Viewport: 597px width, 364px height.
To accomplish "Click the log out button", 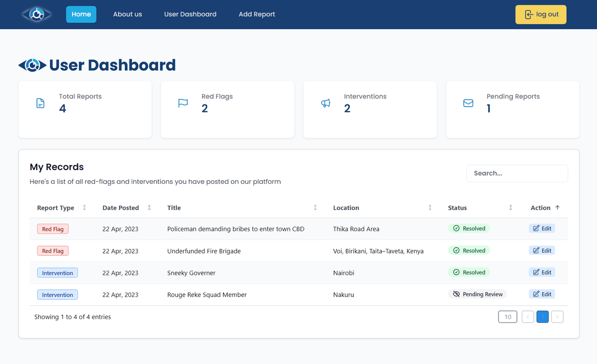I will tap(540, 14).
